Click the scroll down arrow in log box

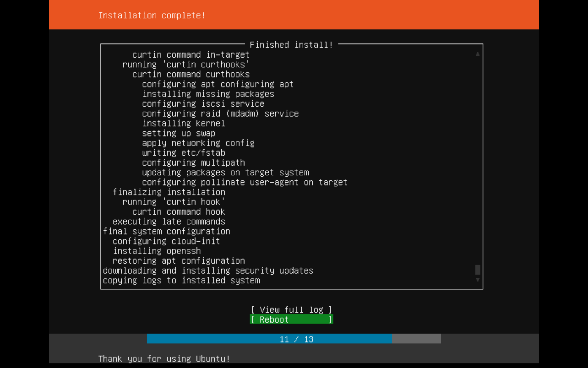478,280
